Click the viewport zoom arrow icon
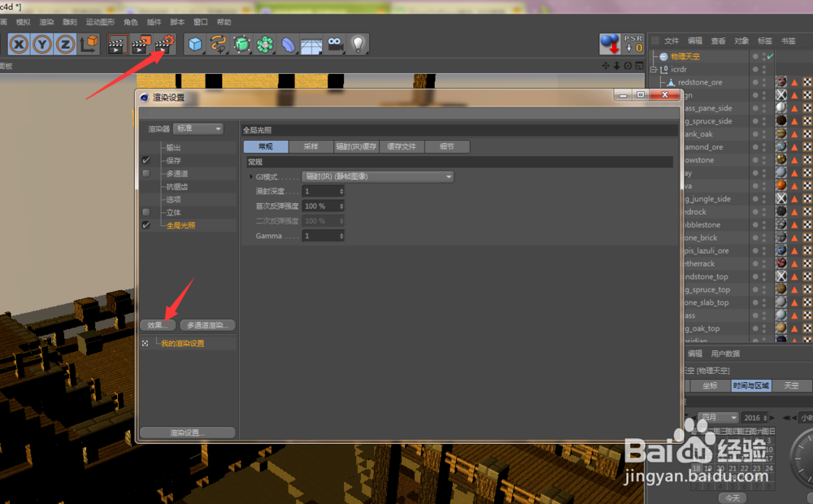Viewport: 813px width, 504px height. pyautogui.click(x=616, y=66)
